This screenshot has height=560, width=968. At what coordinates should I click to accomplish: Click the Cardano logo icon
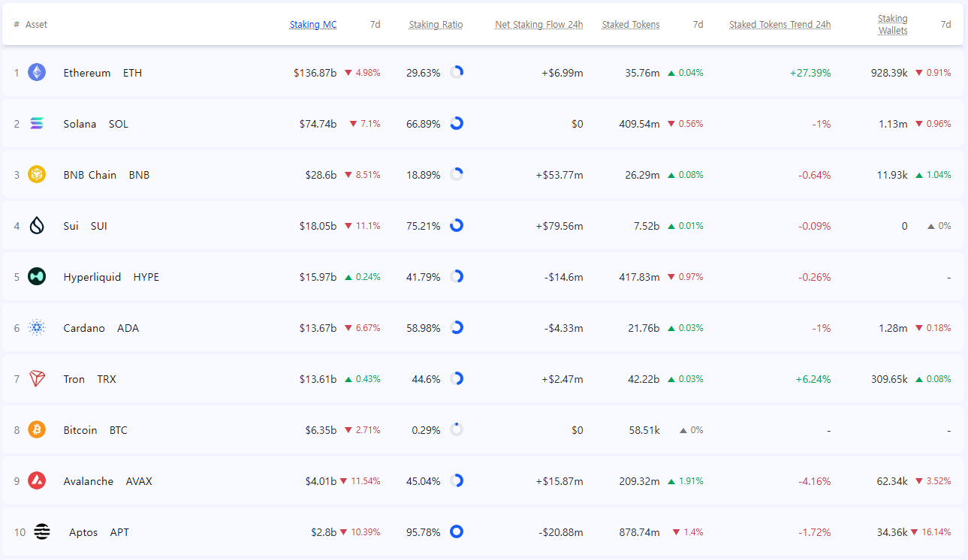(37, 328)
